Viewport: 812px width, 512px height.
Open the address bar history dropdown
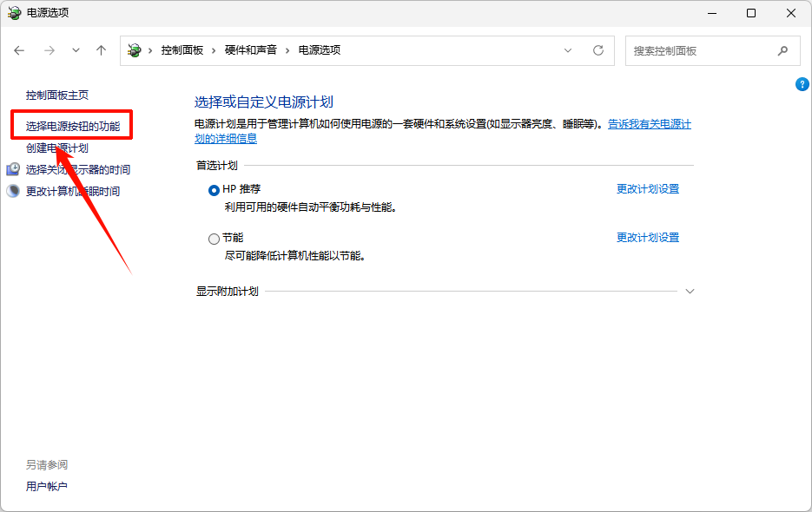click(x=568, y=50)
